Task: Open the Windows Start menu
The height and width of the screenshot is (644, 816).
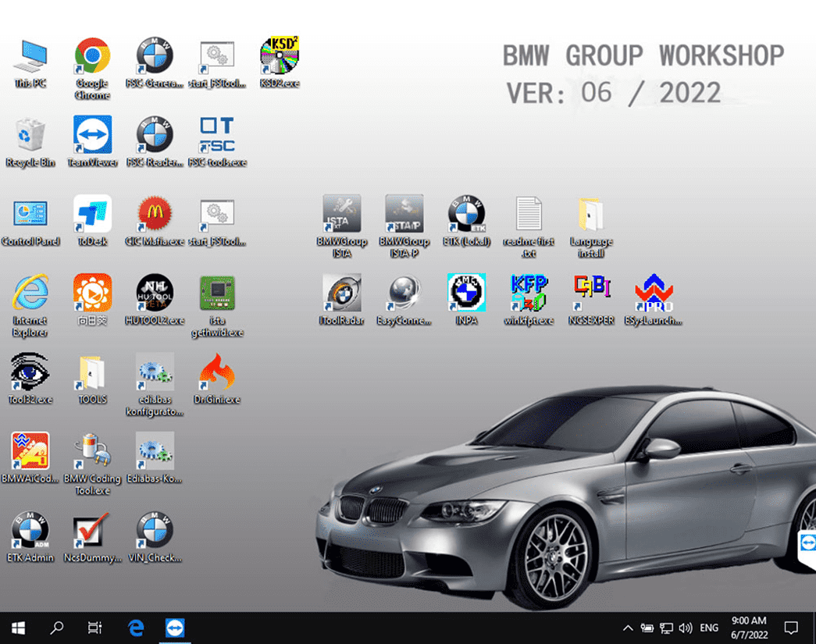Action: 18,628
